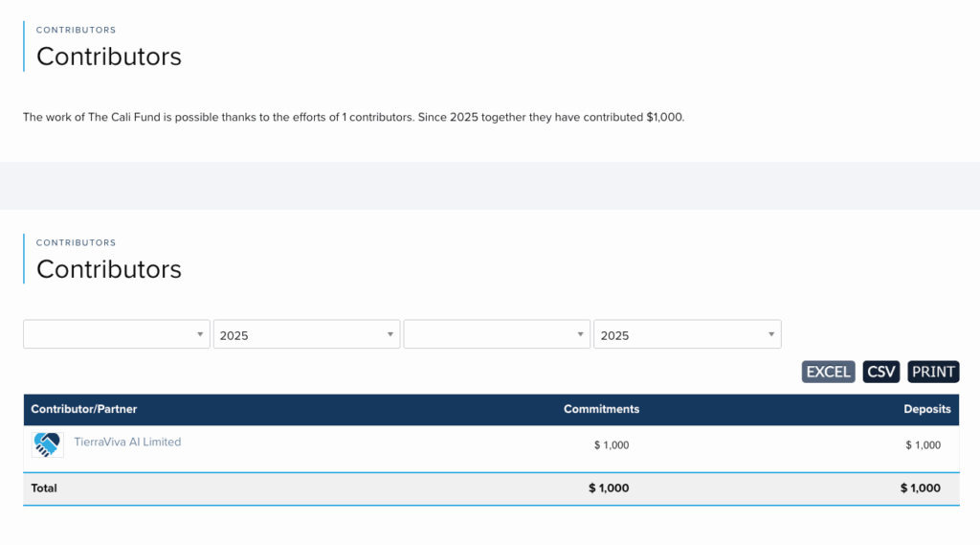Select TierraViva's deposits amount cell

[x=923, y=445]
